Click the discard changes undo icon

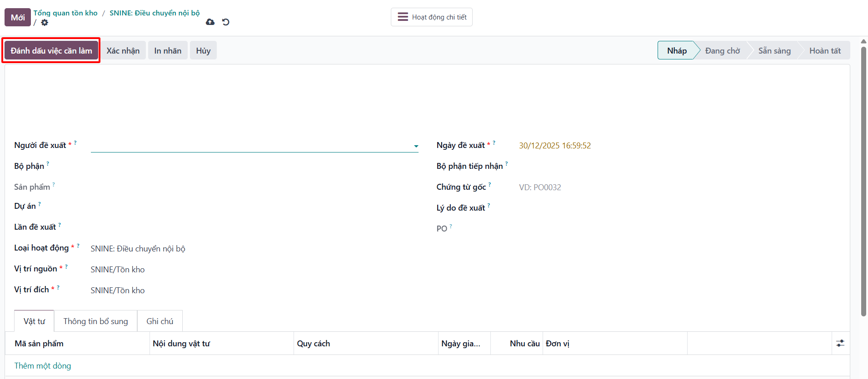[x=226, y=22]
